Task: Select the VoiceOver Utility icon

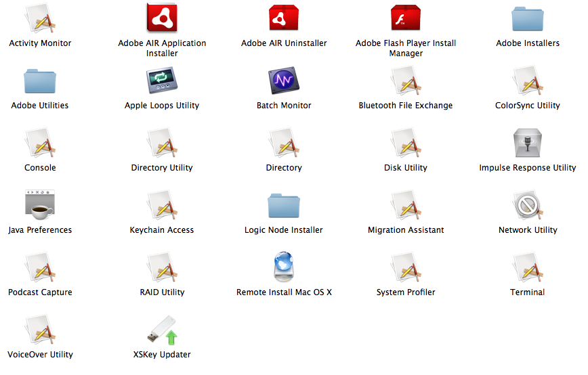Action: [x=40, y=329]
